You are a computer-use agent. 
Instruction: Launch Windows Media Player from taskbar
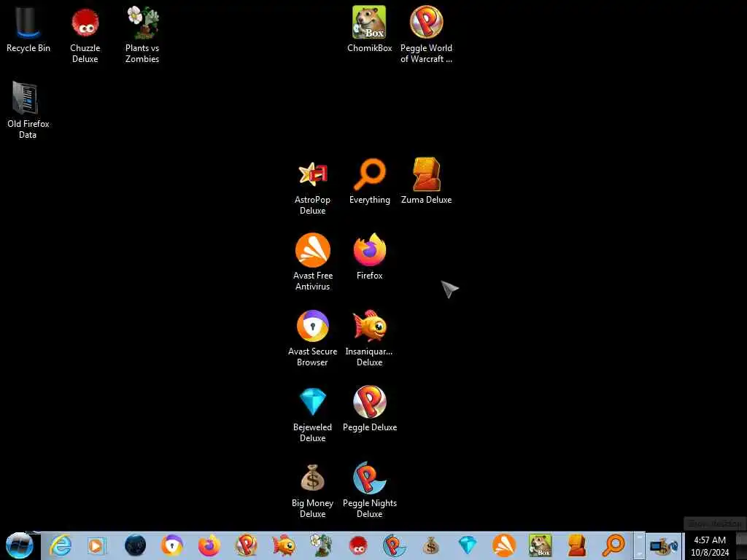96,545
